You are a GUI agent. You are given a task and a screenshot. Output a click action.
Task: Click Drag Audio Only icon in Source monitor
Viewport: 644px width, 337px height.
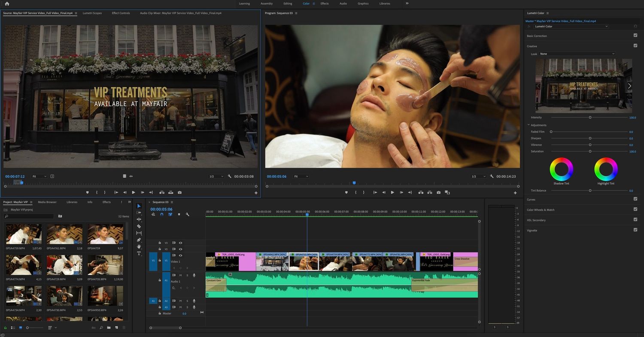[131, 176]
